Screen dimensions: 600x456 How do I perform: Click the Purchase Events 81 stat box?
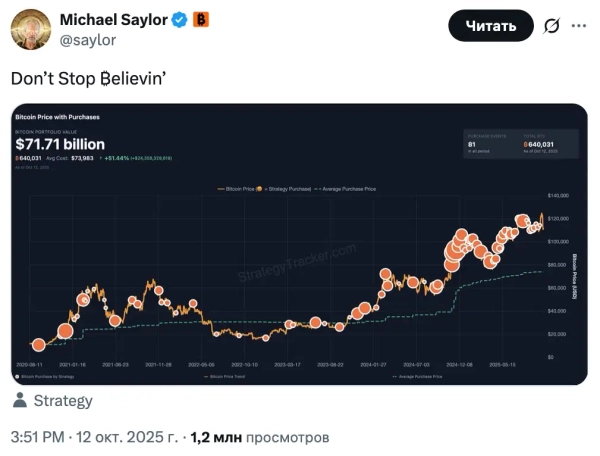[x=488, y=146]
